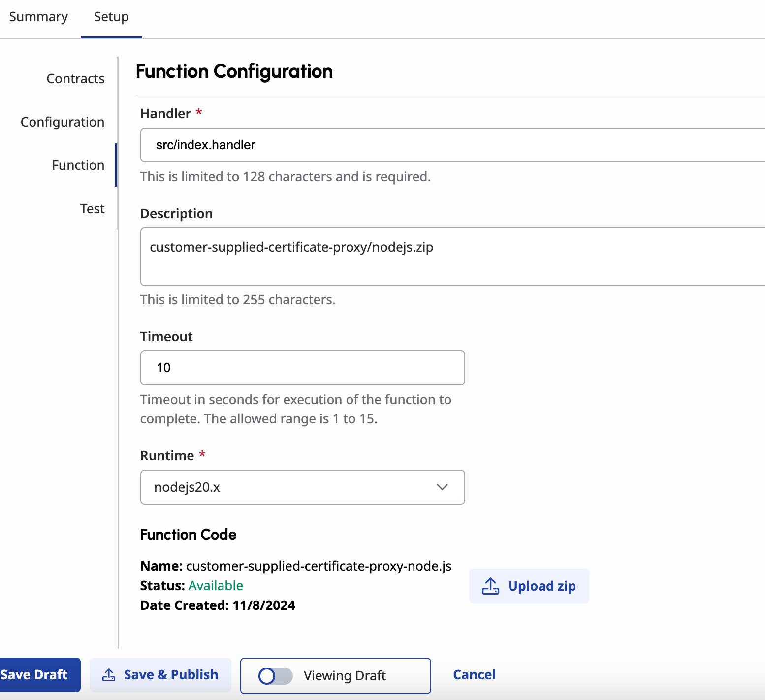This screenshot has width=765, height=700.
Task: Cancel the function configuration changes
Action: (474, 675)
